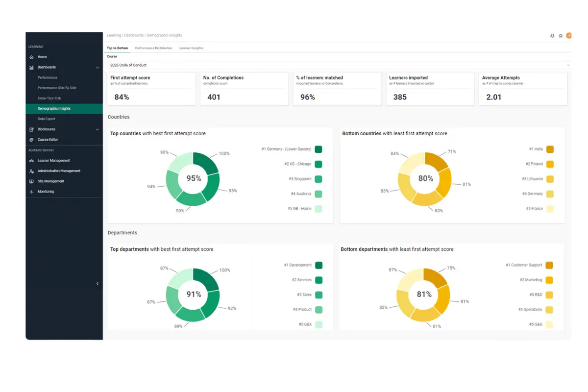Screen dimensions: 588x392
Task: Click the Administration Management user icon
Action: (x=31, y=171)
